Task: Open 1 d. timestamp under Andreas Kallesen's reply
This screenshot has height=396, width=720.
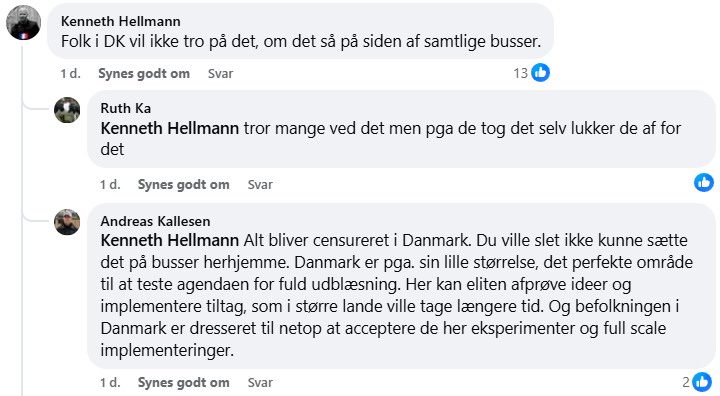Action: (110, 383)
